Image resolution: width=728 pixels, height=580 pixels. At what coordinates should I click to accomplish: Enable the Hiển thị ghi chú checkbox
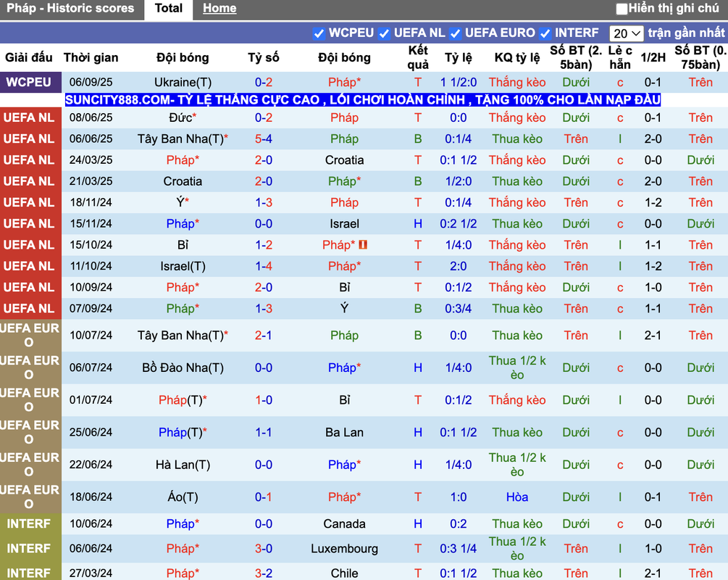click(622, 9)
